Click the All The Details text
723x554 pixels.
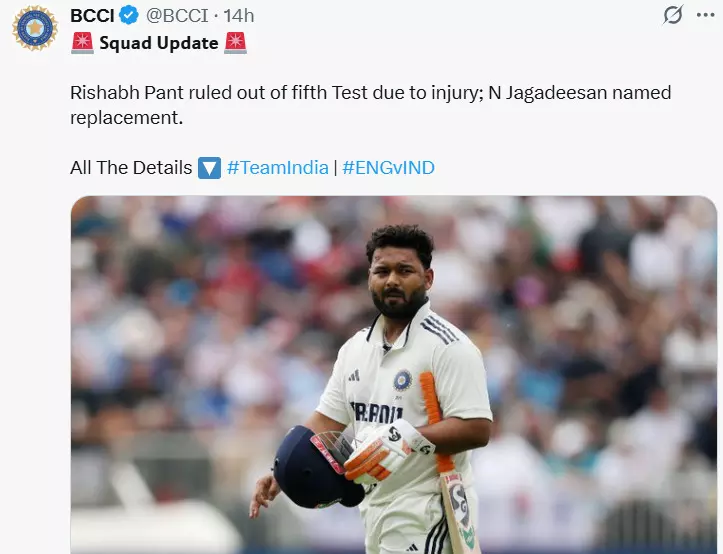pos(131,167)
